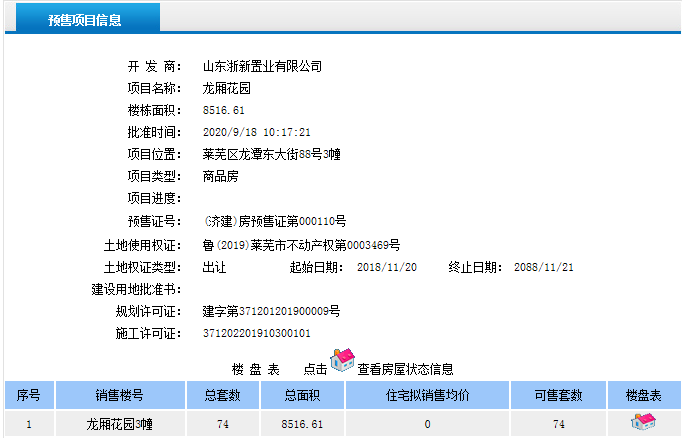682x438 pixels.
Task: Open the 楼盘表 house icon in row 1
Action: coord(642,422)
